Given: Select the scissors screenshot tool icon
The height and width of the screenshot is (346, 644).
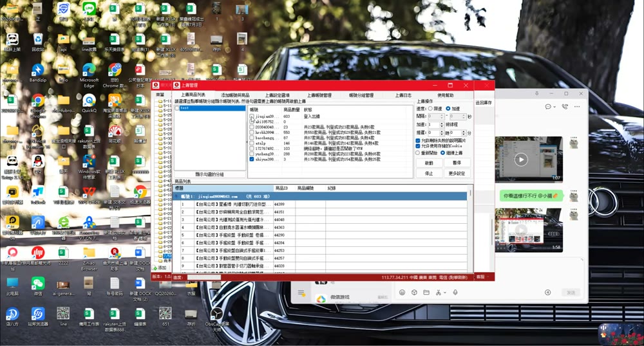Looking at the screenshot, I should (438, 292).
